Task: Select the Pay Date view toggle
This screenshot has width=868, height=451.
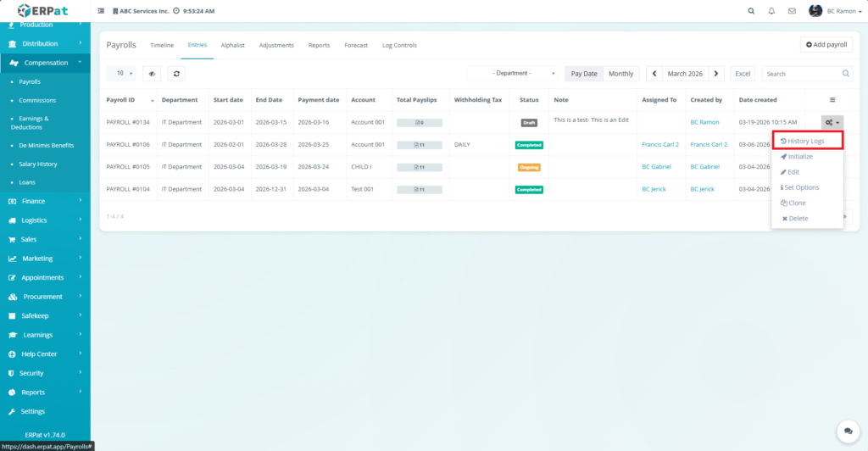Action: [583, 74]
